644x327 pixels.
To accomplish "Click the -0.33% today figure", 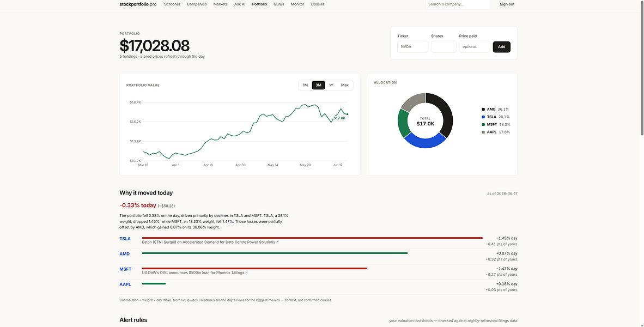I will [x=138, y=205].
